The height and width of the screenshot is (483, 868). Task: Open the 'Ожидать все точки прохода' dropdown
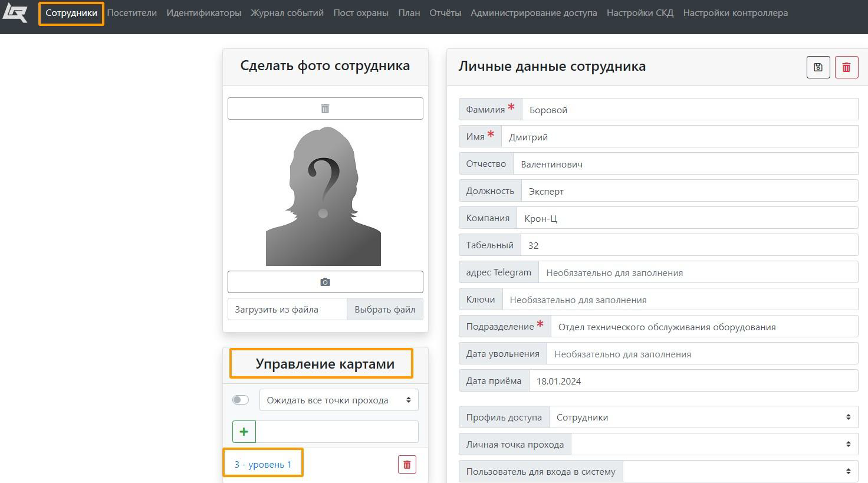pyautogui.click(x=338, y=400)
